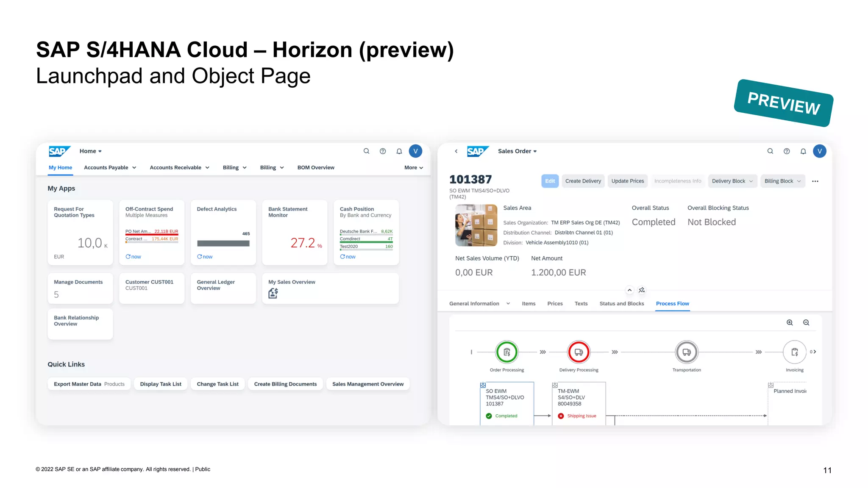Open help icon in the Home launchpad header
This screenshot has width=868, height=488.
[x=383, y=151]
